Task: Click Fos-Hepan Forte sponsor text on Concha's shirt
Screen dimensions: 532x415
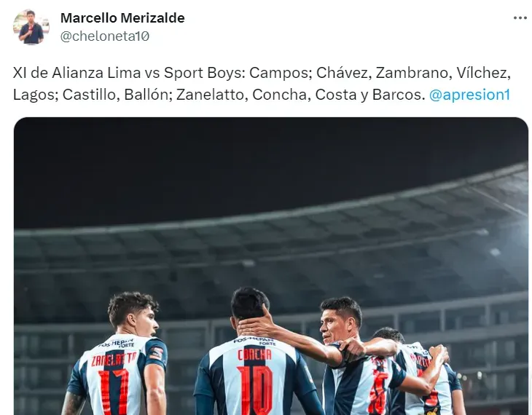Action: [x=255, y=340]
